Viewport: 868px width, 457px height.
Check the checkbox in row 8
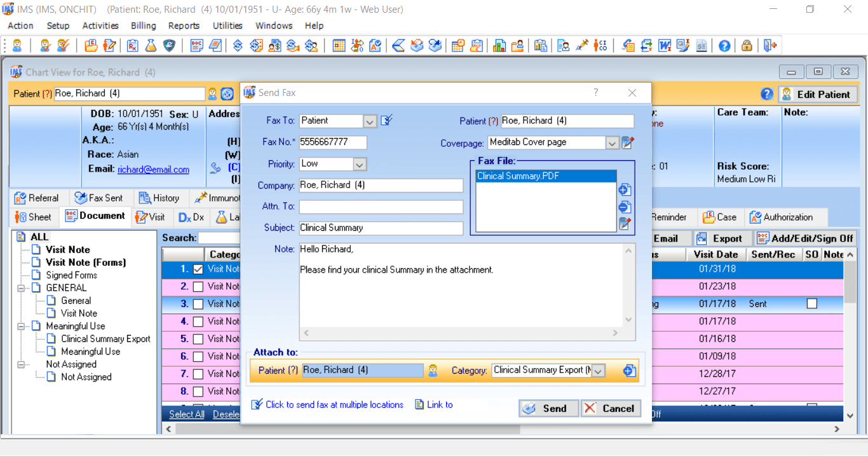coord(198,392)
